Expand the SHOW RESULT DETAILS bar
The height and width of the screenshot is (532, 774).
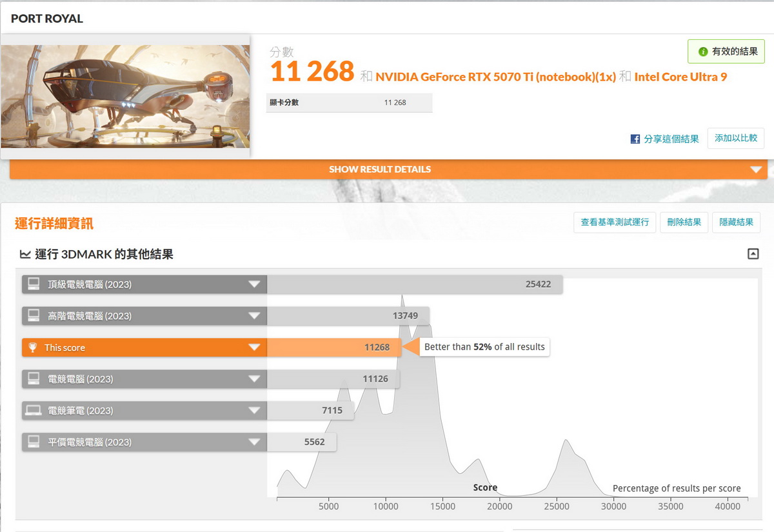[388, 170]
